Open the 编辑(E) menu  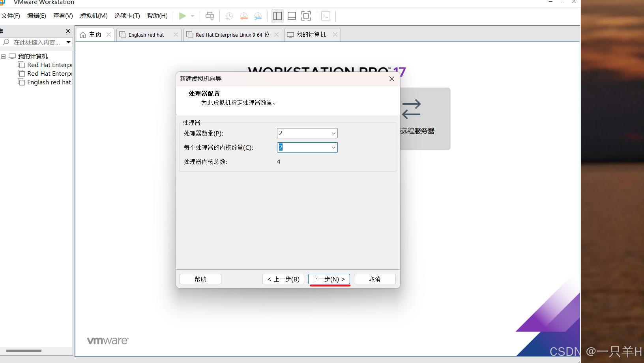[37, 16]
